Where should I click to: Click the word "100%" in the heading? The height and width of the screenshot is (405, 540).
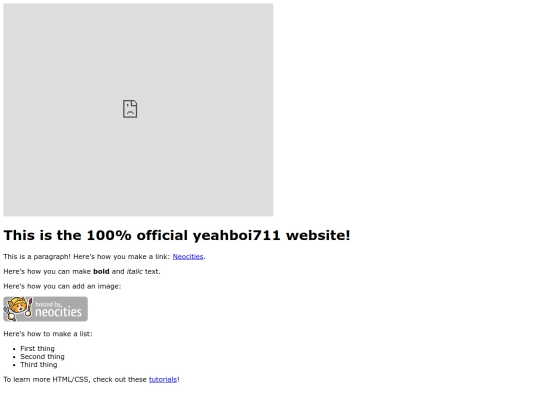point(109,236)
